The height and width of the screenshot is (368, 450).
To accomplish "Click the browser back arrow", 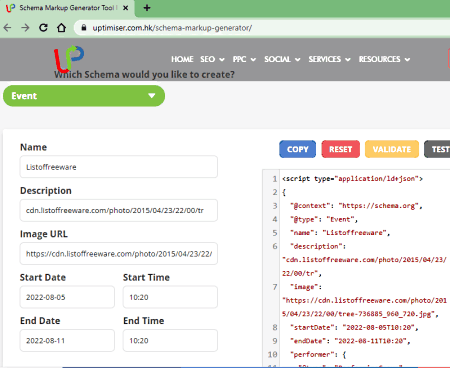I will coord(8,28).
